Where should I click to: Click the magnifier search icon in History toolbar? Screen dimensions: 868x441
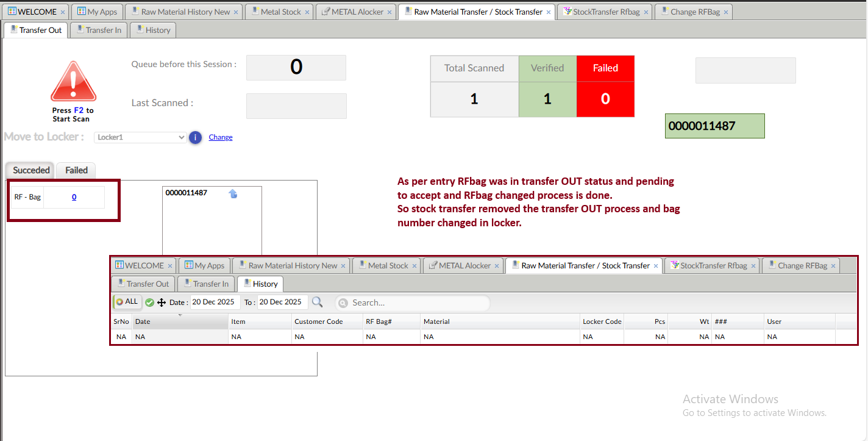(318, 302)
